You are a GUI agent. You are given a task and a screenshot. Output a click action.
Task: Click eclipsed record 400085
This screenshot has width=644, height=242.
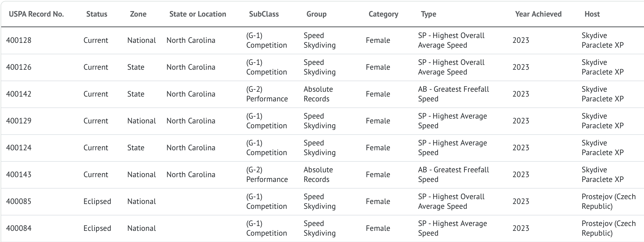[x=19, y=202]
